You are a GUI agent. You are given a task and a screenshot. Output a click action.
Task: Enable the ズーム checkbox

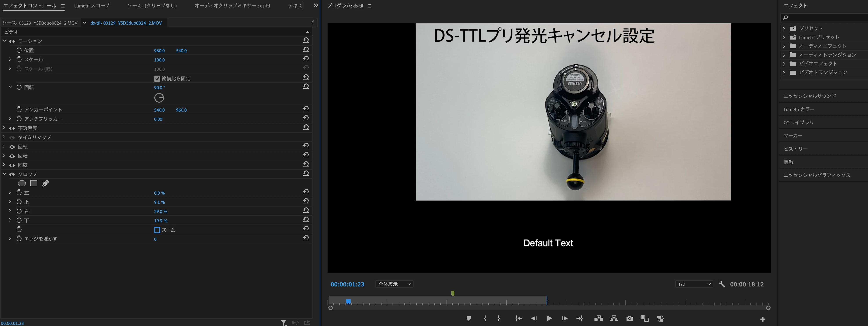click(x=157, y=230)
